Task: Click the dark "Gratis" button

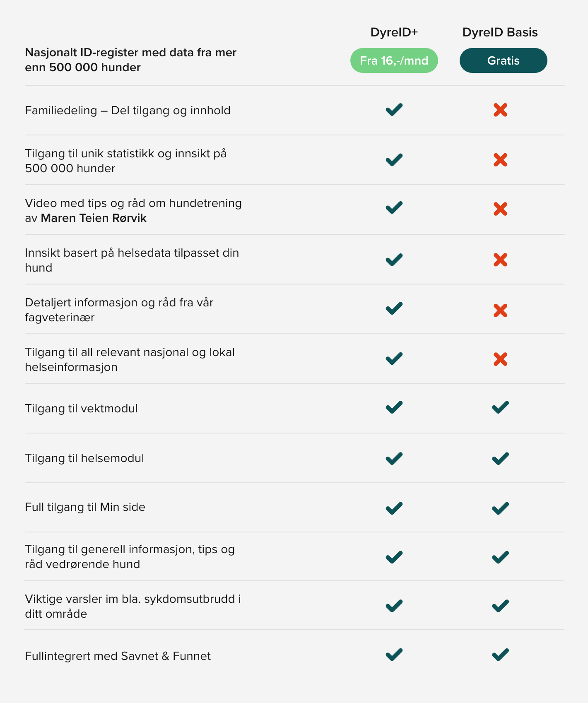Action: (503, 60)
